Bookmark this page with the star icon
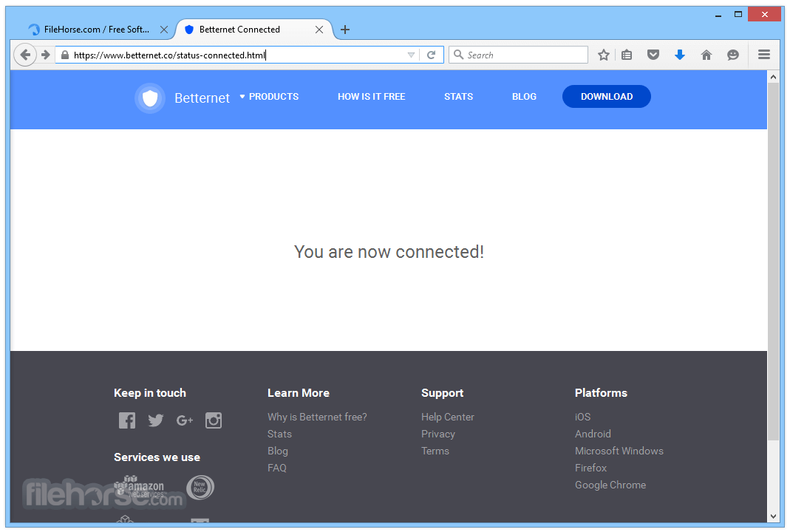The height and width of the screenshot is (532, 790). (604, 55)
